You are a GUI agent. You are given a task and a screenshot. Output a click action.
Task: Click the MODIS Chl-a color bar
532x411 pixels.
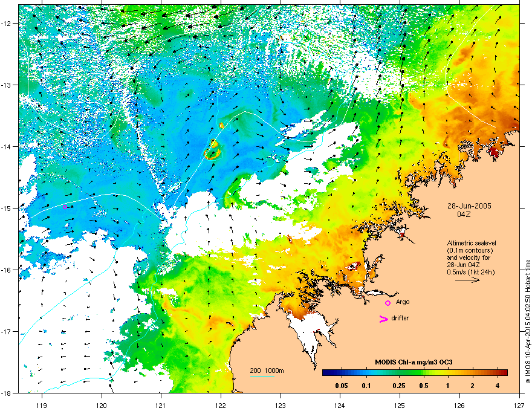click(415, 372)
